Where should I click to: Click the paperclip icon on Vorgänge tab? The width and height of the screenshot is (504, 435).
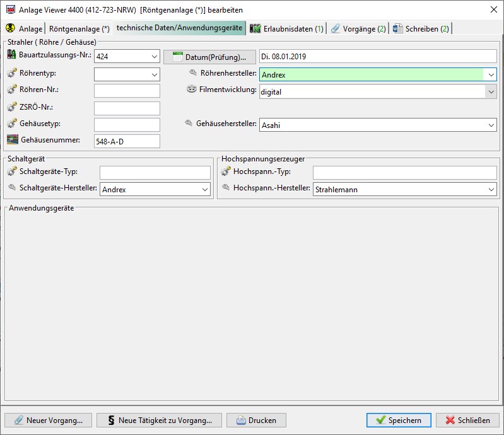336,29
